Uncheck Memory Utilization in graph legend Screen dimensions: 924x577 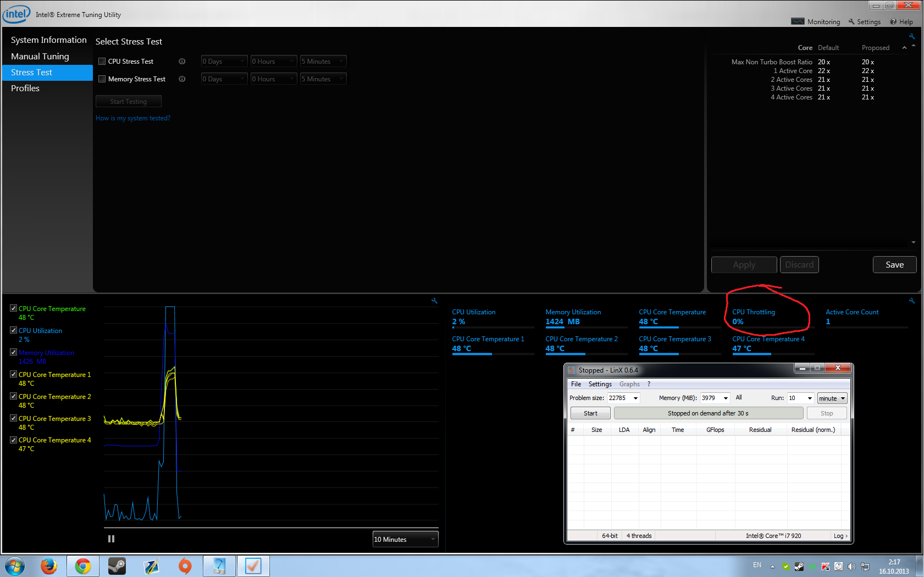point(14,352)
